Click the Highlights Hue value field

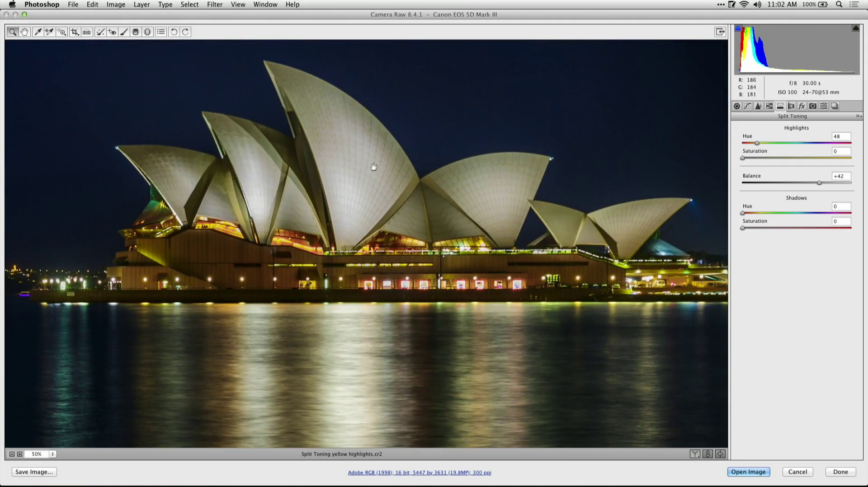[841, 136]
